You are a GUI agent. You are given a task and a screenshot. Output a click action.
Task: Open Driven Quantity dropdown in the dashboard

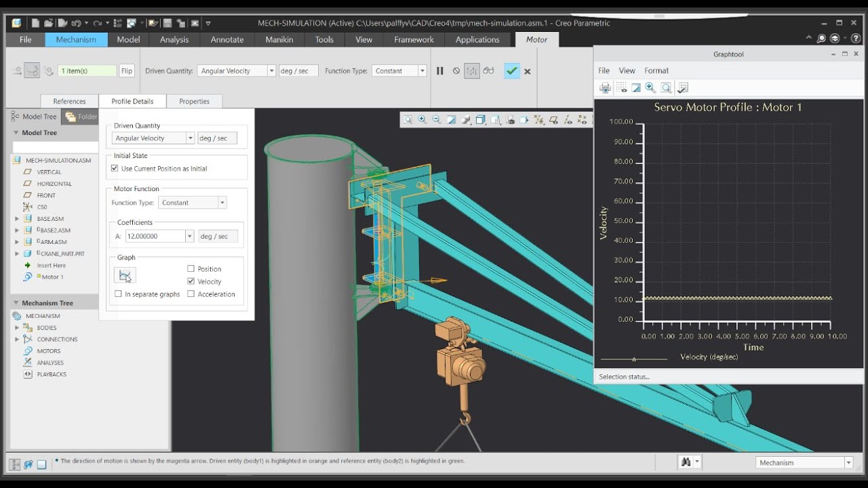(x=271, y=70)
